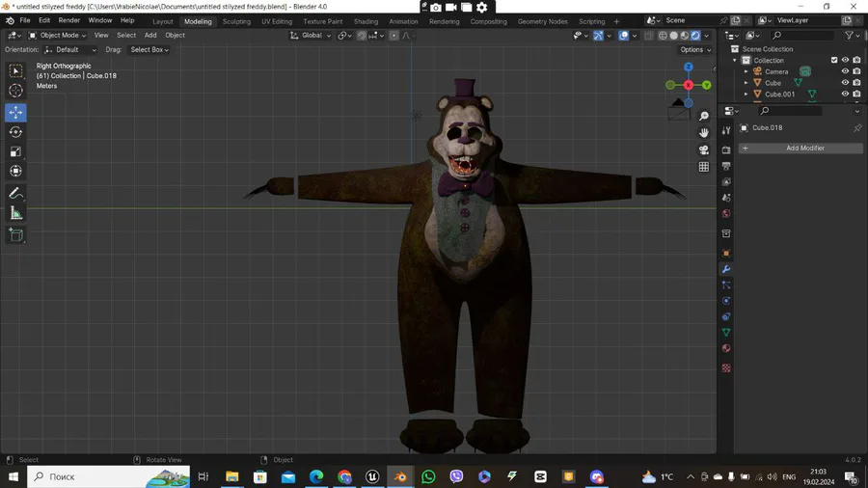Open the Global transform orientation dropdown

[311, 36]
